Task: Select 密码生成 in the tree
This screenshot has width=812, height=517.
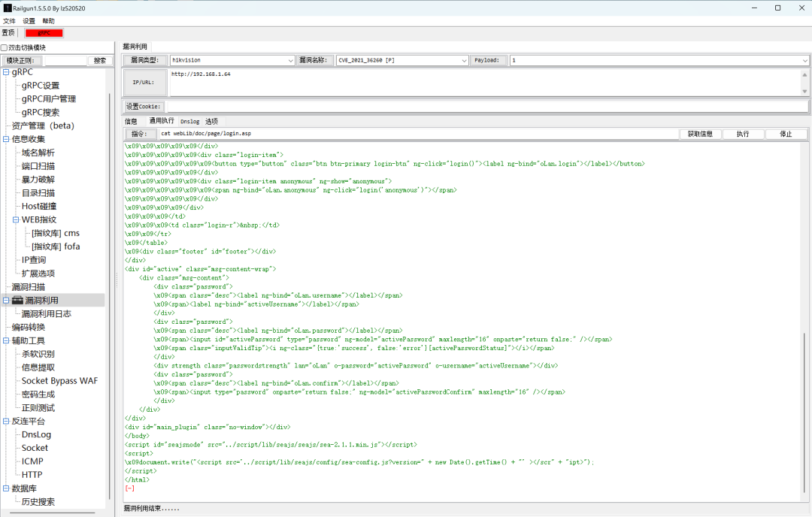Action: coord(38,395)
